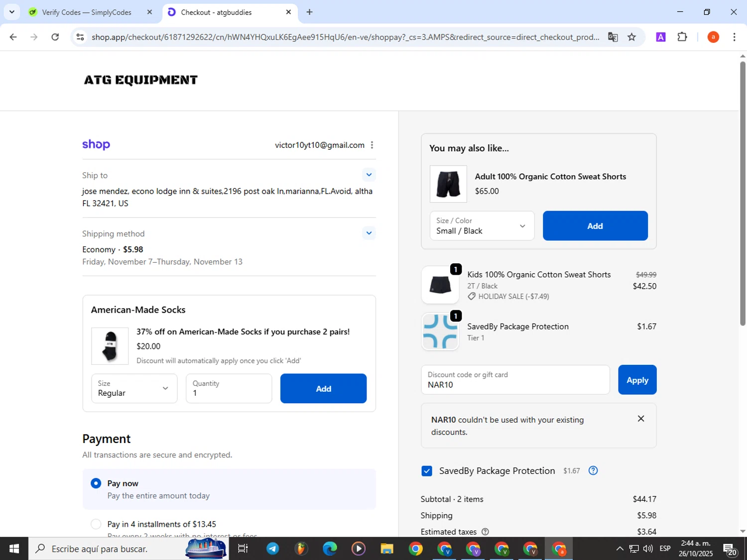Viewport: 747px width, 560px height.
Task: Open the notification center icon
Action: pyautogui.click(x=731, y=549)
